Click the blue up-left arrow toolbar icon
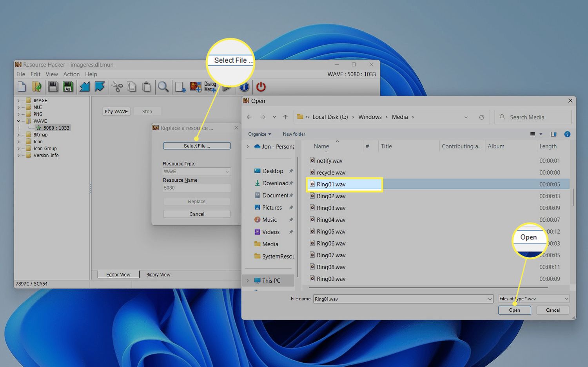This screenshot has width=588, height=367. (100, 87)
